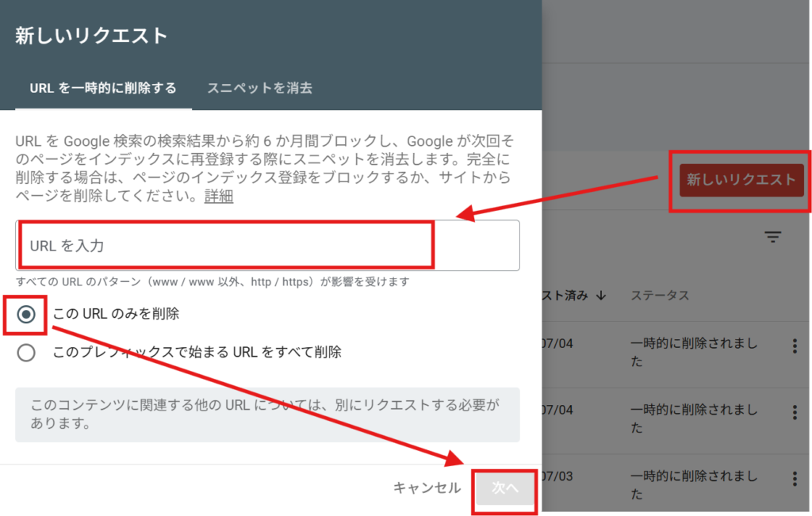Open the three-dot menu for the 07/03 row

click(795, 479)
